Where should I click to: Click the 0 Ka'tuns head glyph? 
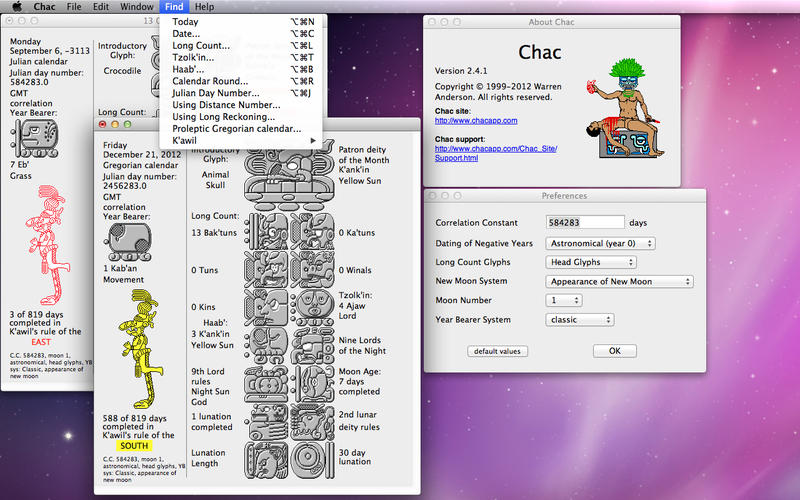point(313,232)
